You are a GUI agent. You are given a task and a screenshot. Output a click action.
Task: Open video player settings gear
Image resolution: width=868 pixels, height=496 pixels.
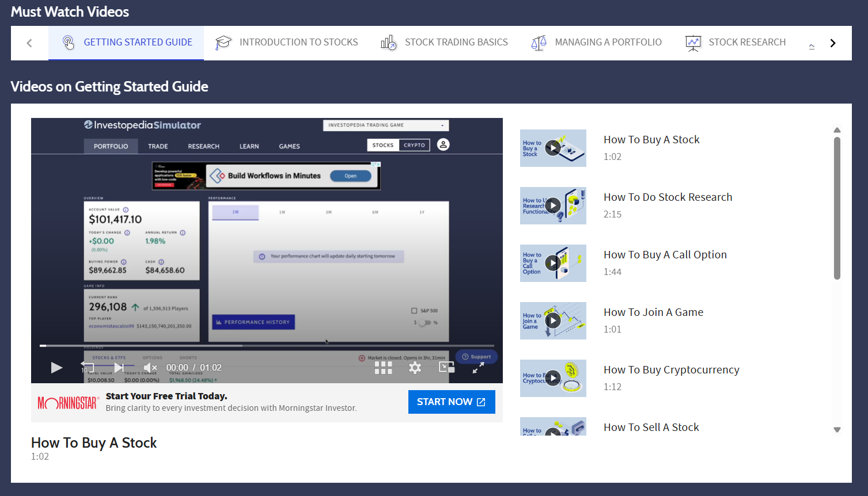[x=415, y=368]
